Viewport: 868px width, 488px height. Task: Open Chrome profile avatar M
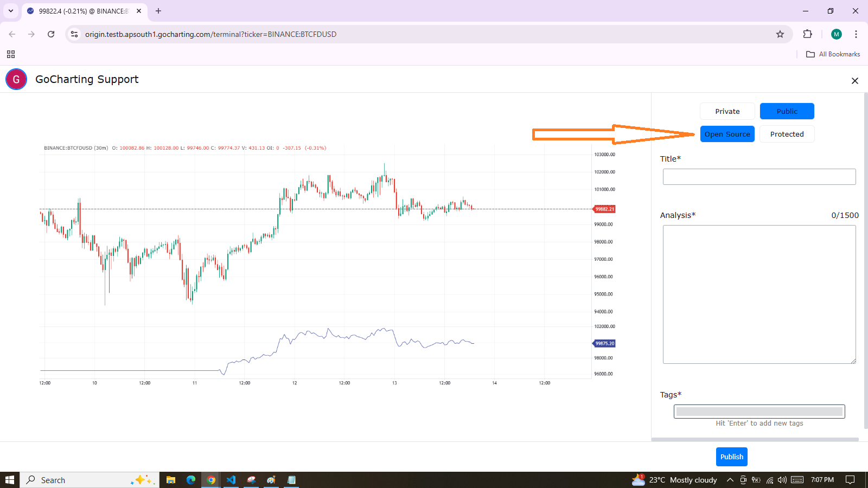836,34
